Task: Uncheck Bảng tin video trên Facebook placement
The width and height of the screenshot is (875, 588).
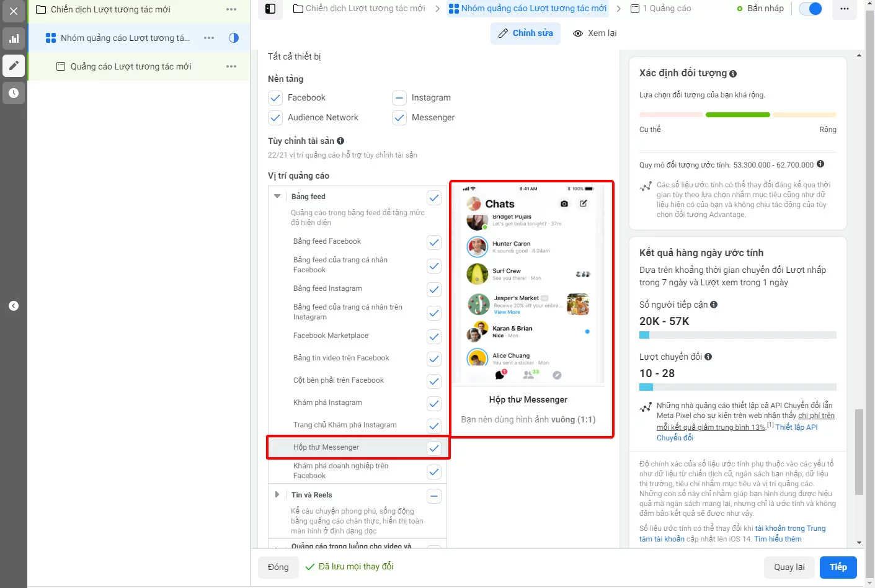Action: [434, 359]
